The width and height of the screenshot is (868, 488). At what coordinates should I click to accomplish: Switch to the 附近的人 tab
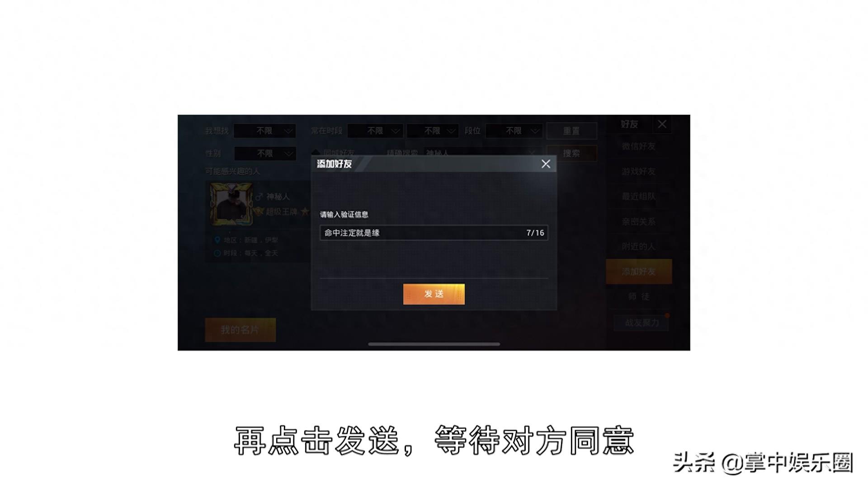tap(640, 246)
